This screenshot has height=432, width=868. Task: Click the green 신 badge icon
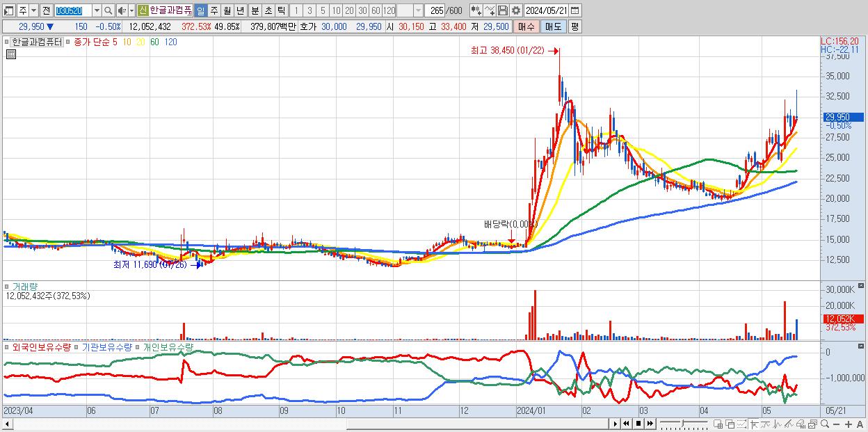(143, 10)
